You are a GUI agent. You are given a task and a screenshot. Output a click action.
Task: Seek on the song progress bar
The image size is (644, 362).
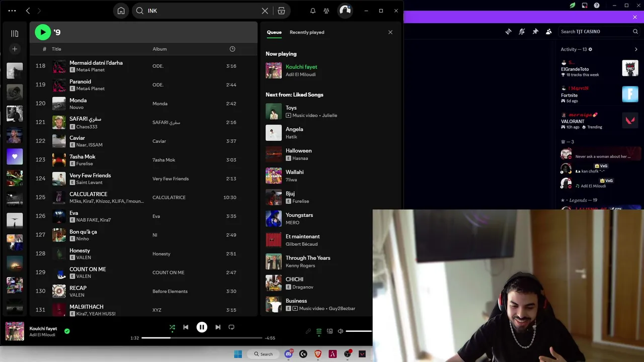202,338
